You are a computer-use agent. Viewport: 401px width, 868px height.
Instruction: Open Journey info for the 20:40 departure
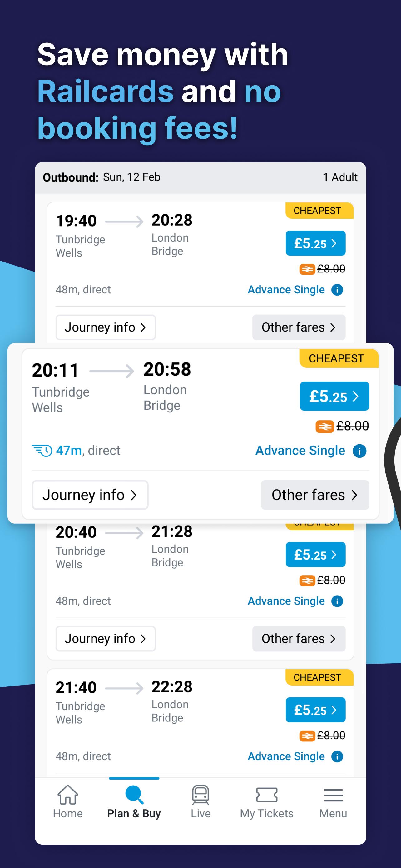(105, 639)
